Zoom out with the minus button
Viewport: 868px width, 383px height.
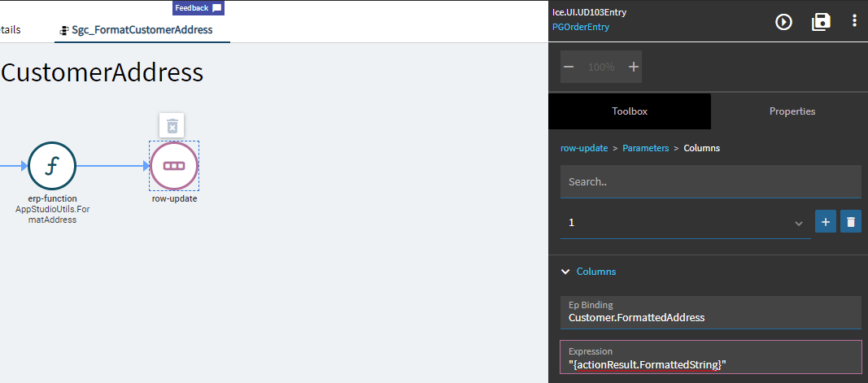coord(569,67)
